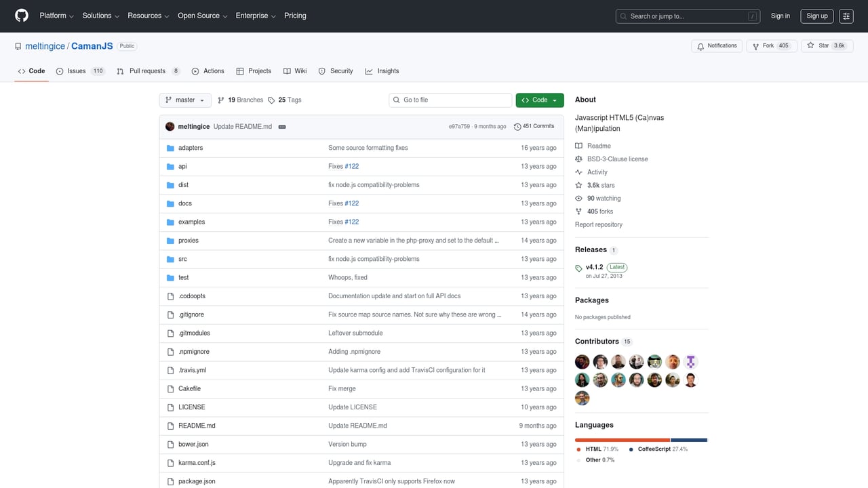The image size is (868, 488).
Task: Fork the CamanJS repository
Action: pyautogui.click(x=771, y=45)
